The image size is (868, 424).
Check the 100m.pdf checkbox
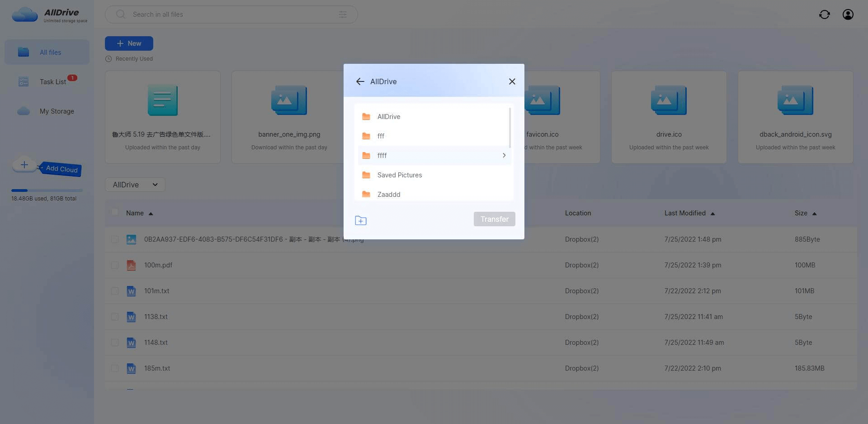click(115, 265)
